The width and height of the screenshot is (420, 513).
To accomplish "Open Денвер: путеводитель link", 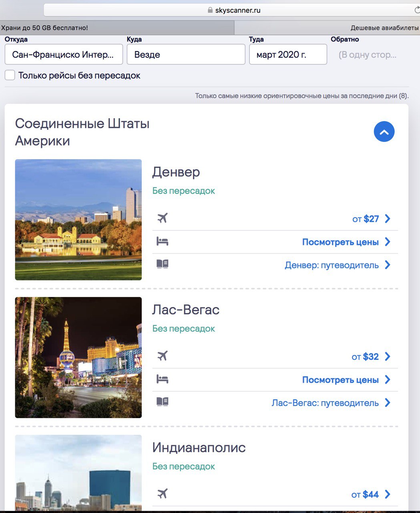I will tap(332, 265).
